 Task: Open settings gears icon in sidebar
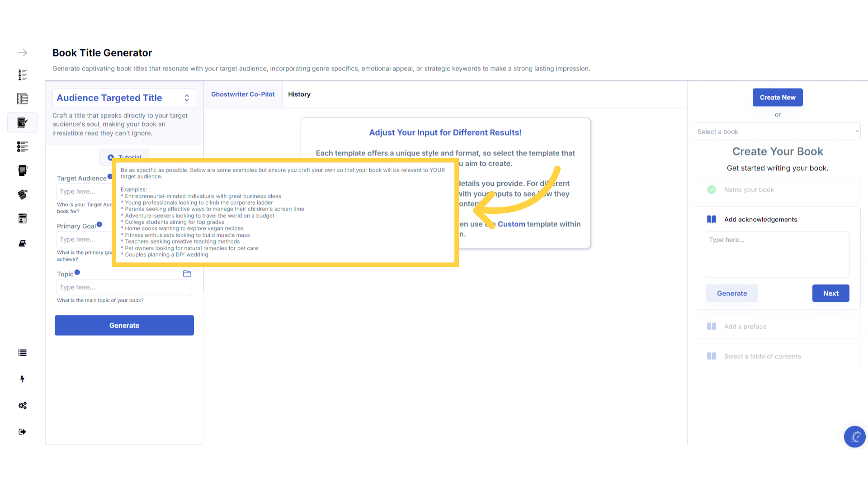[22, 405]
